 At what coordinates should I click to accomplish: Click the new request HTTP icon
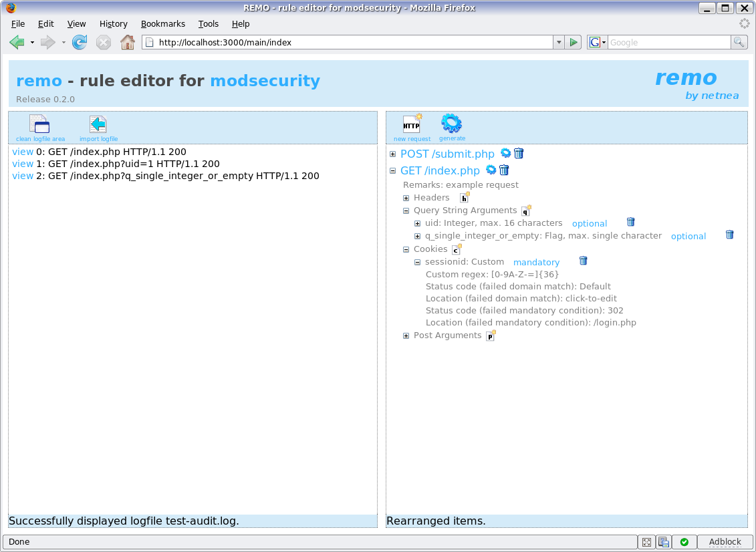click(412, 124)
